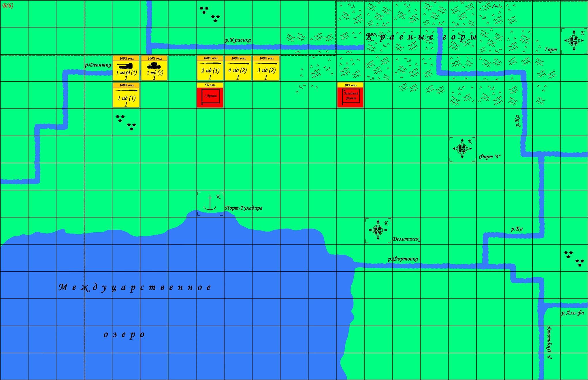Click the р.Аль-фа river label
This screenshot has width=588, height=380.
572,313
